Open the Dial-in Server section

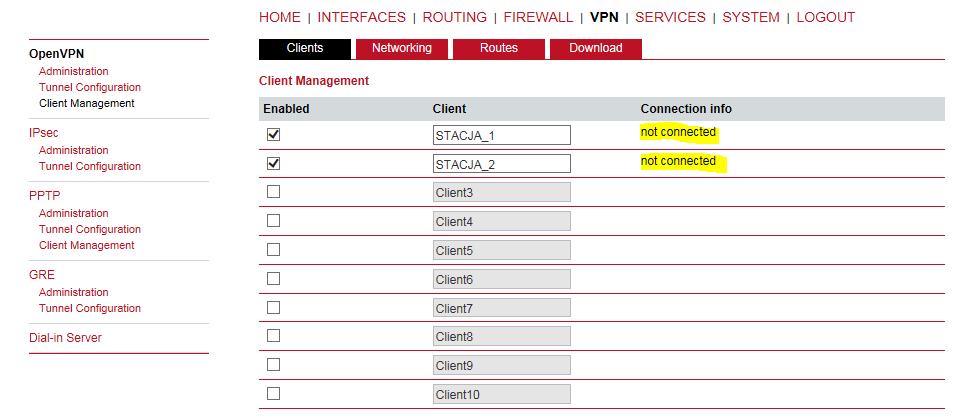point(65,338)
